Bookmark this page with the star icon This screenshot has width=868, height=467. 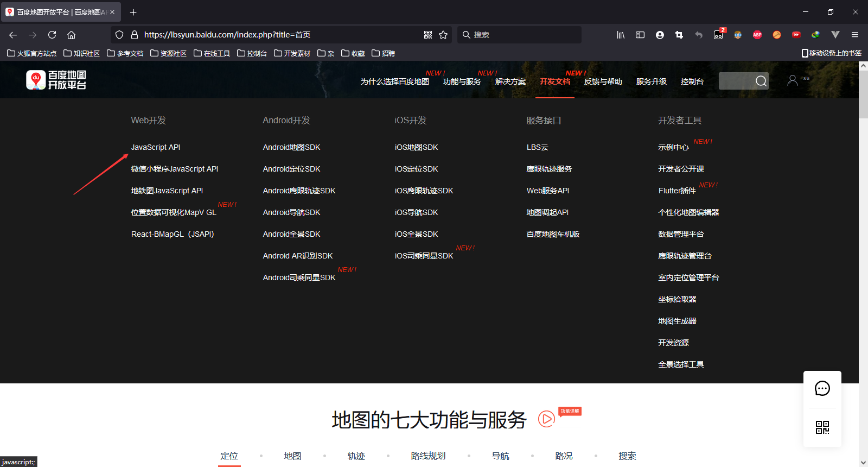(443, 35)
